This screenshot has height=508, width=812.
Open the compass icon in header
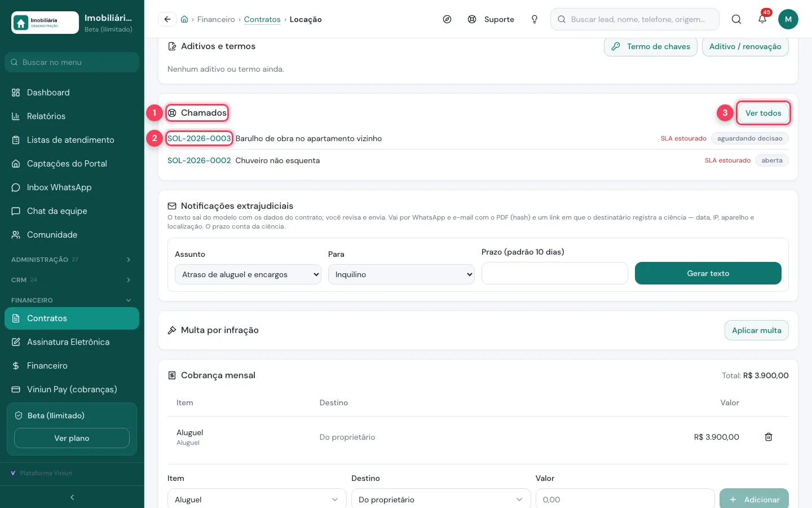point(447,19)
